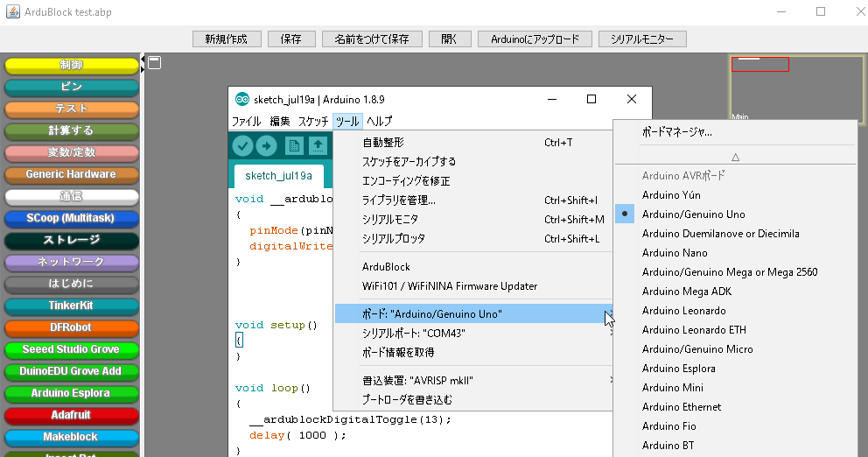
Task: Expand the 書込装置 AVRISP mkII submenu
Action: (611, 380)
